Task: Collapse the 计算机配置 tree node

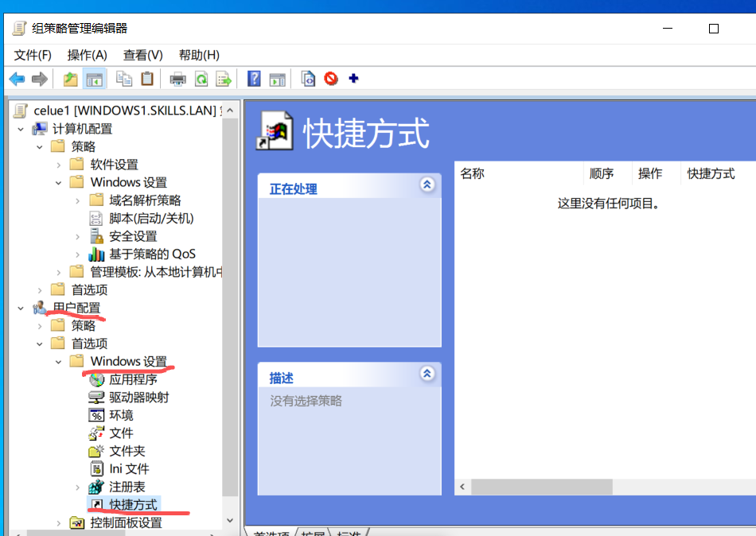Action: pyautogui.click(x=20, y=129)
